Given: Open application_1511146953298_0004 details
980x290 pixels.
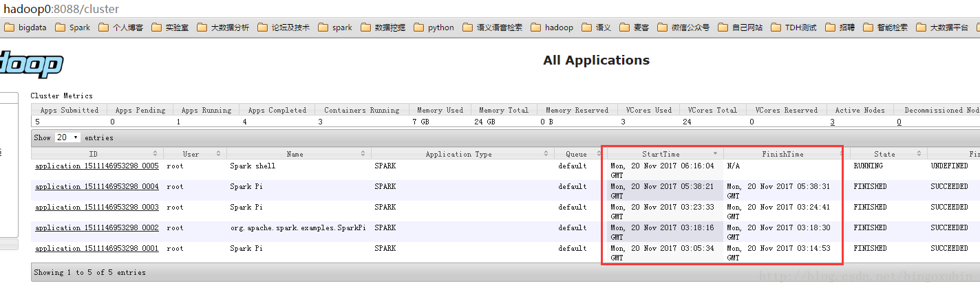Looking at the screenshot, I should (x=96, y=186).
